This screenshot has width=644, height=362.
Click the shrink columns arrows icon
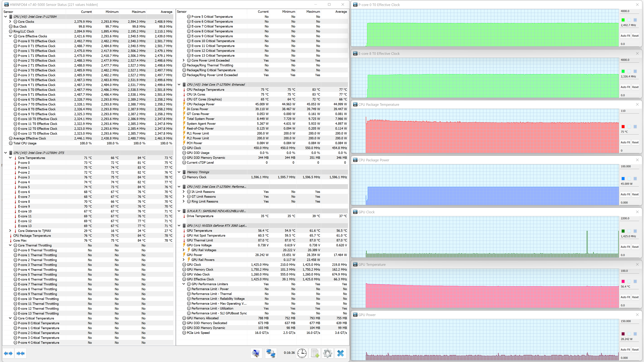click(20, 353)
